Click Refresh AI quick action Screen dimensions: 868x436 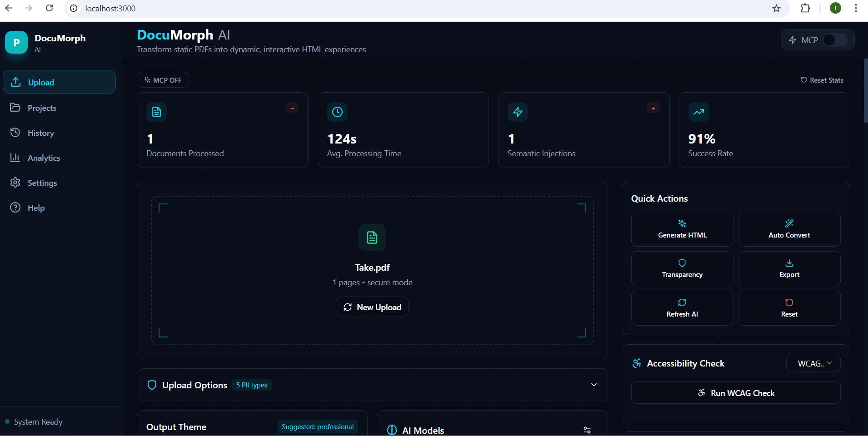coord(682,308)
